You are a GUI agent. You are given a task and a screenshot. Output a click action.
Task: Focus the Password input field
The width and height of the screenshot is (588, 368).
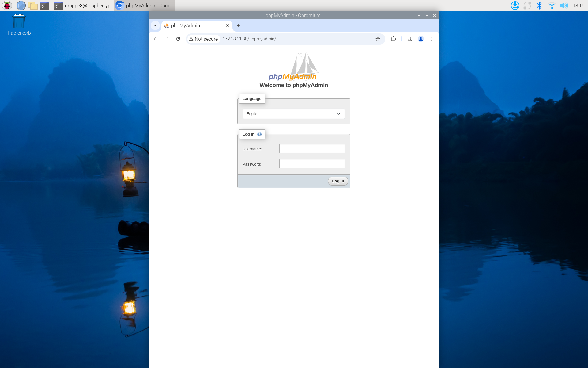[x=312, y=164]
